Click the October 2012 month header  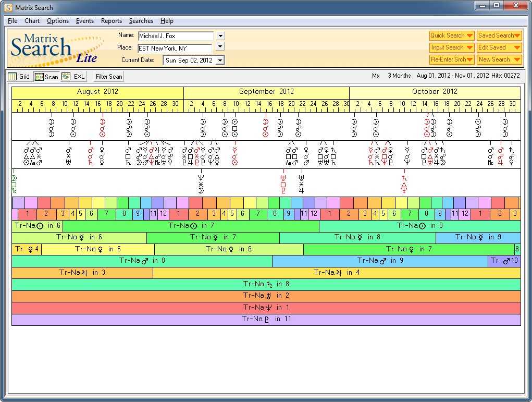pos(435,92)
